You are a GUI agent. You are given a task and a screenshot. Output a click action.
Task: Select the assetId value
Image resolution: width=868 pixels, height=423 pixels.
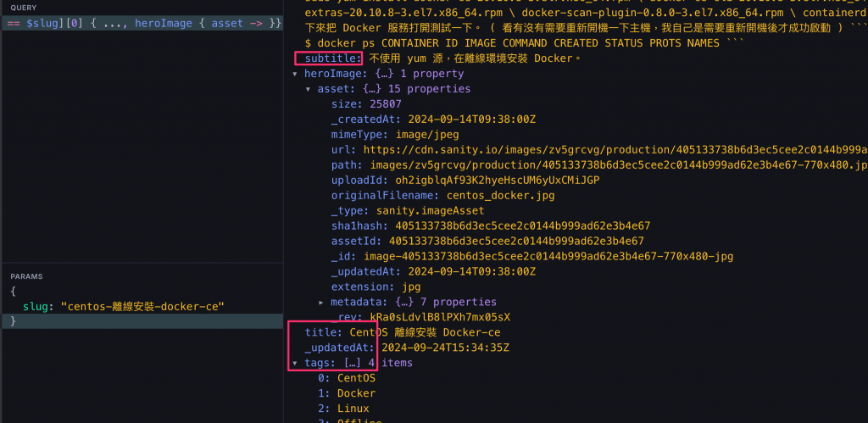[x=516, y=241]
